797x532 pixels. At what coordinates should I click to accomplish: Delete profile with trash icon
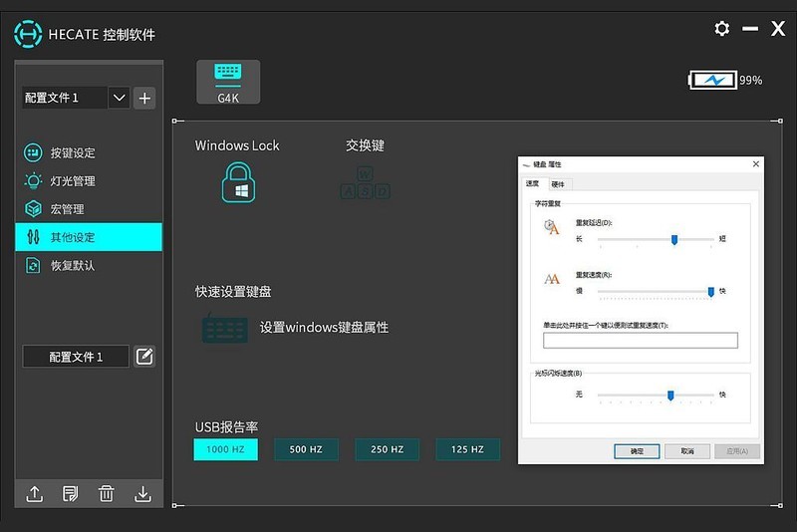[107, 493]
